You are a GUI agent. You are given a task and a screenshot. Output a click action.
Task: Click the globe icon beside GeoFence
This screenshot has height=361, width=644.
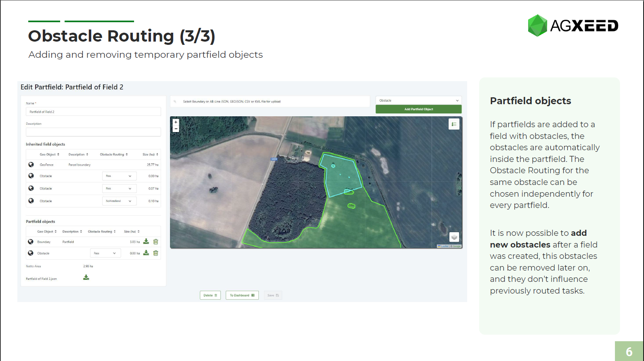[x=31, y=164]
